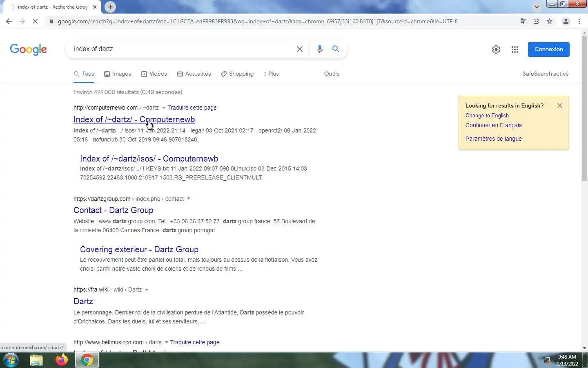Screen dimensions: 588x368
Task: Submit search with magnifier icon
Action: coord(336,49)
